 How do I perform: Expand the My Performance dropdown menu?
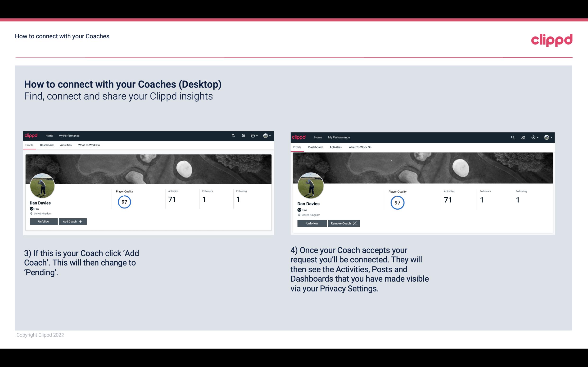68,135
